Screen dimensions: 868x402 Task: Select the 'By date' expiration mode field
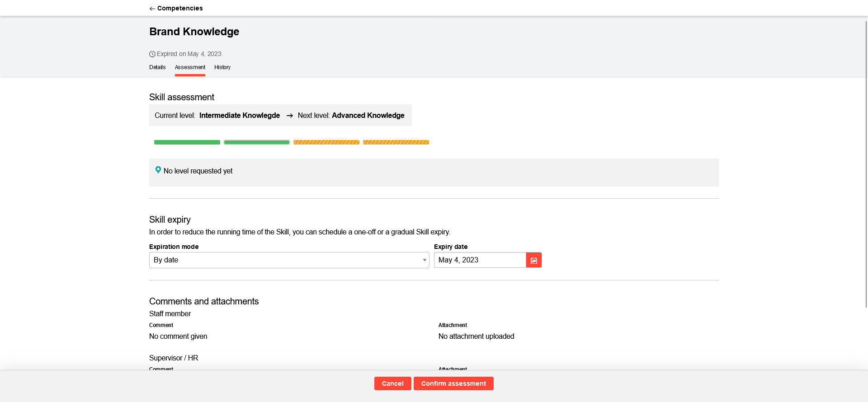pyautogui.click(x=285, y=260)
